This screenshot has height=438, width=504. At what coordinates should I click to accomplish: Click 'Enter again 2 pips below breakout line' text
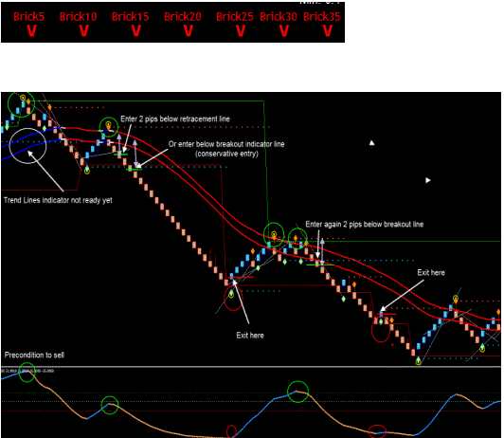[365, 224]
